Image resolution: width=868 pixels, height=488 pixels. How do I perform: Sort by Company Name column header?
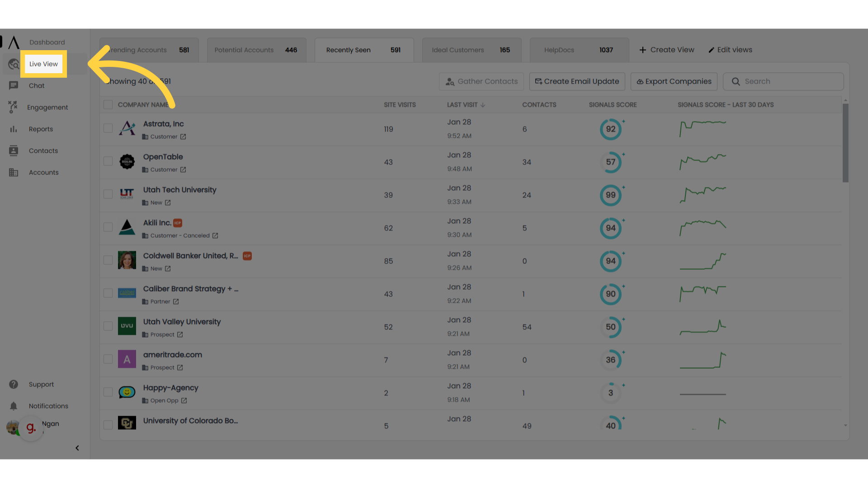pos(143,105)
